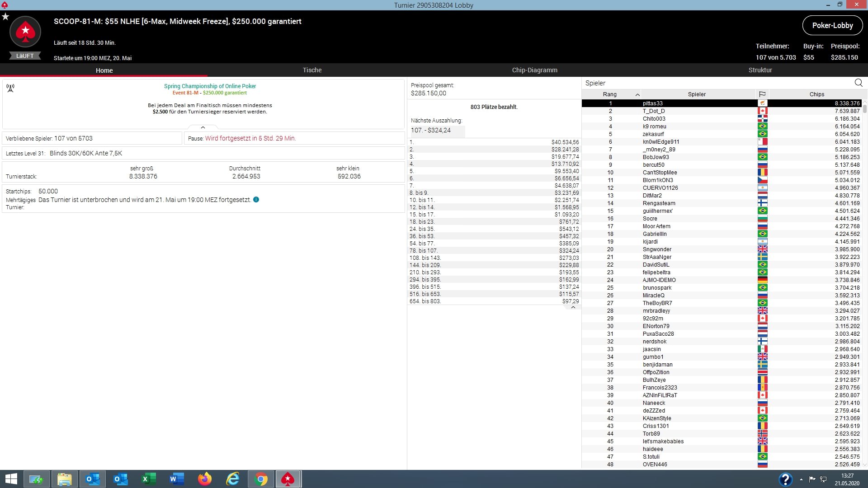The width and height of the screenshot is (868, 488).
Task: Click the blue info icon next to the tournament resume text
Action: coord(256,200)
